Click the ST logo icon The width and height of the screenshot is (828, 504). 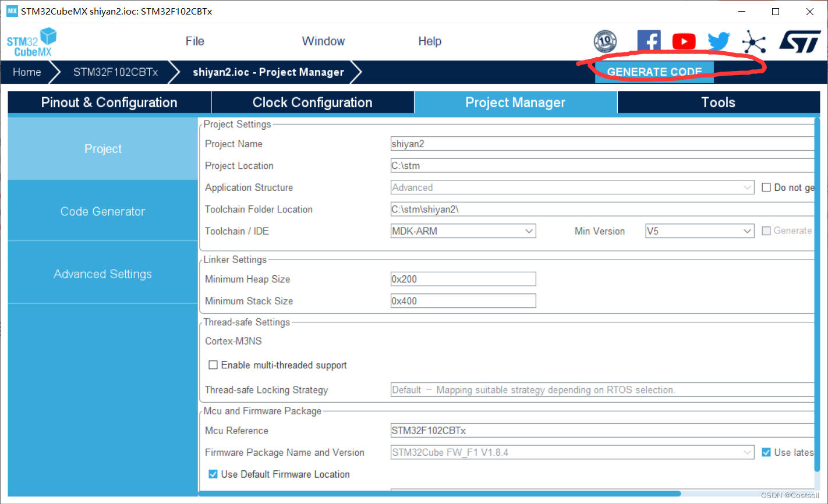tap(800, 41)
